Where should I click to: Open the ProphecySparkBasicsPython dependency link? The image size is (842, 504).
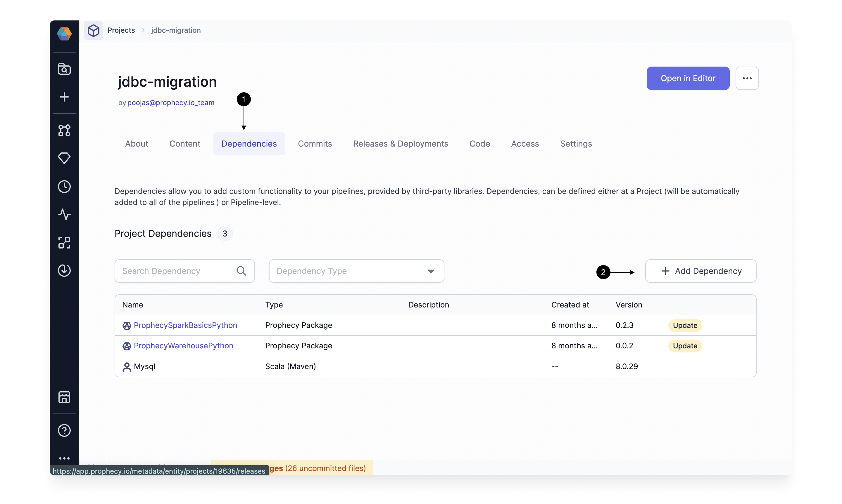tap(185, 325)
